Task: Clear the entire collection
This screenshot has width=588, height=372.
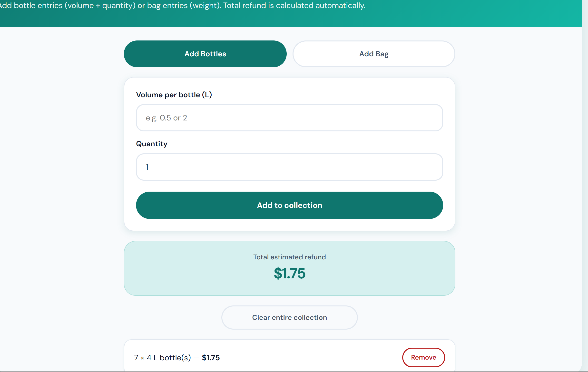Action: (289, 317)
